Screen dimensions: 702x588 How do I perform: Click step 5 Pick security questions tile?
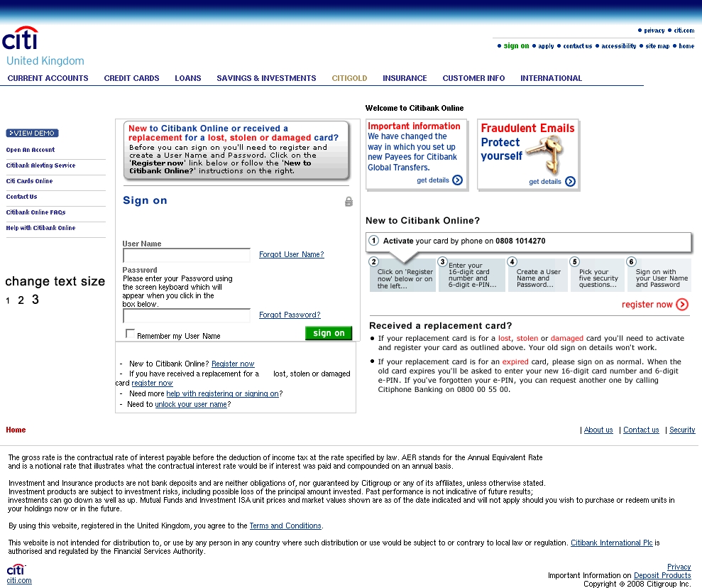(x=597, y=275)
